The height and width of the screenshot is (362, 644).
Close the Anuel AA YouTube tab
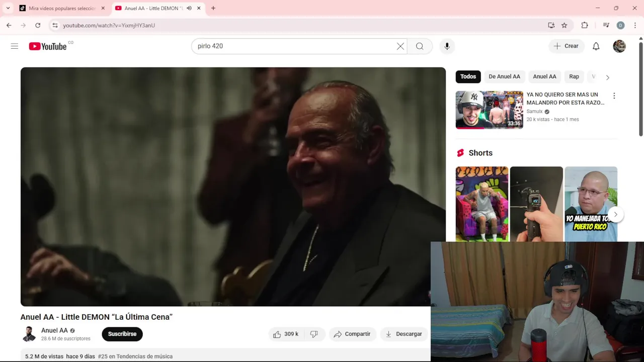click(x=199, y=8)
